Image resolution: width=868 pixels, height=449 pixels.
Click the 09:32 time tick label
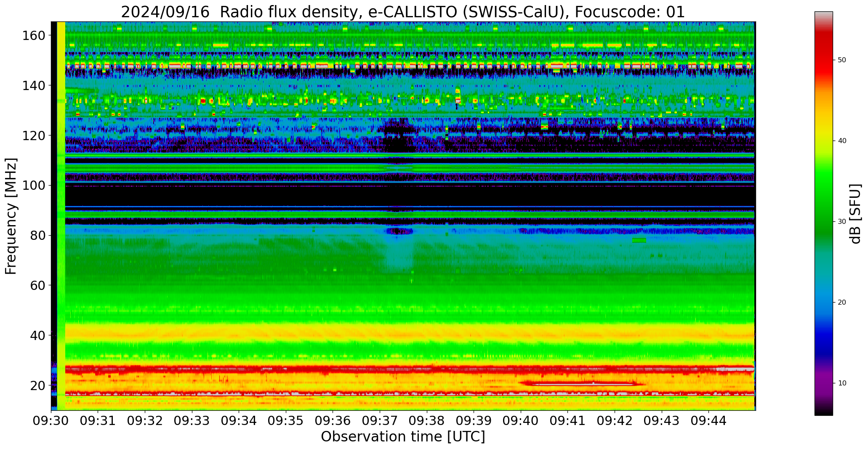145,420
